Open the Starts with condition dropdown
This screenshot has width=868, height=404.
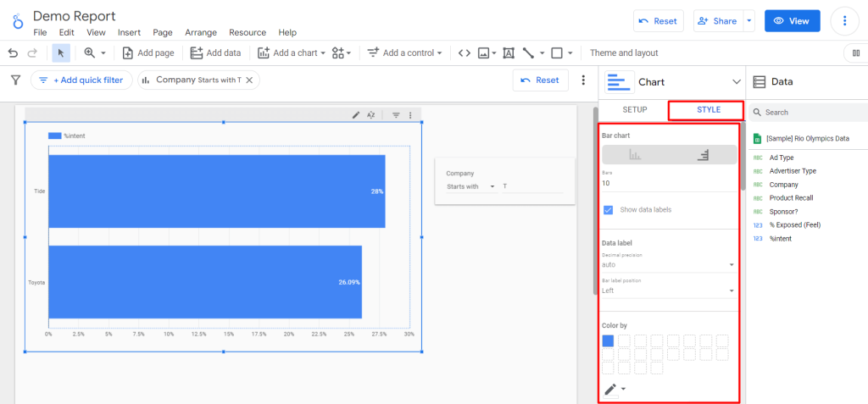pos(471,186)
